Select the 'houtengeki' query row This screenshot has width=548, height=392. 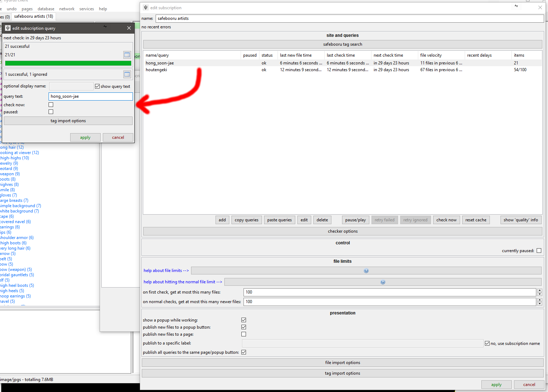[342, 70]
